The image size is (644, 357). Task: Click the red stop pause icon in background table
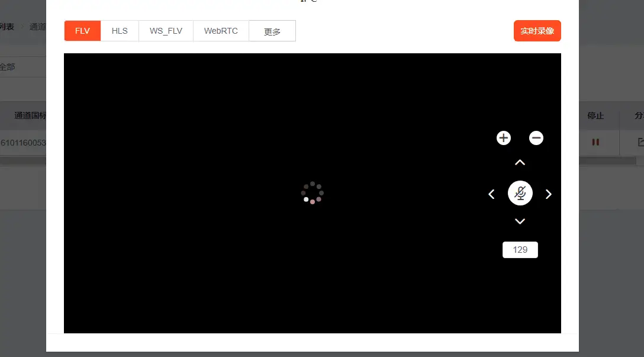tap(595, 142)
